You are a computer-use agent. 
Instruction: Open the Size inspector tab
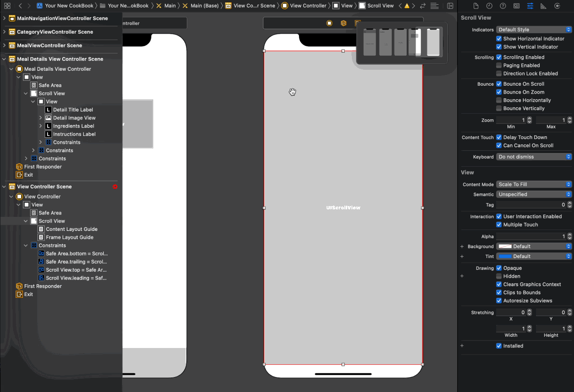(544, 6)
